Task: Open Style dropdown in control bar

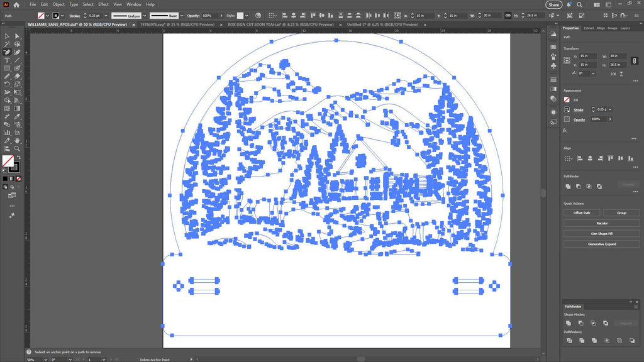Action: [x=246, y=16]
